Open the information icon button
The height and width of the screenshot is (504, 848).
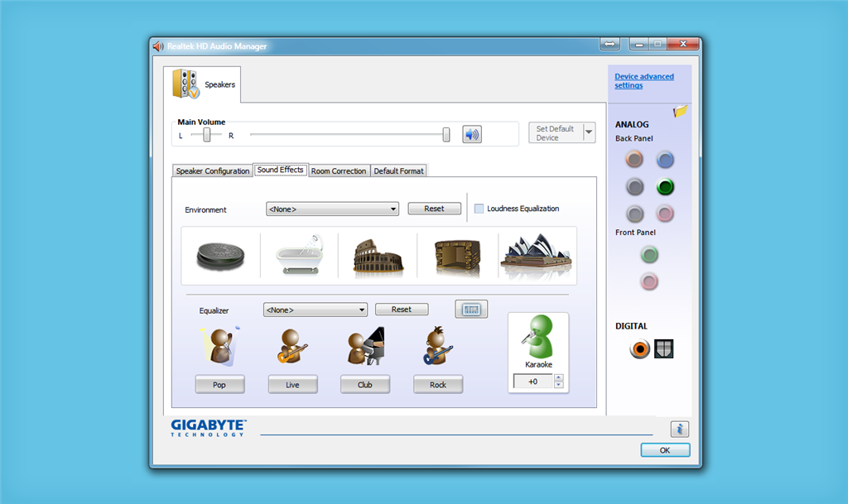pyautogui.click(x=680, y=429)
